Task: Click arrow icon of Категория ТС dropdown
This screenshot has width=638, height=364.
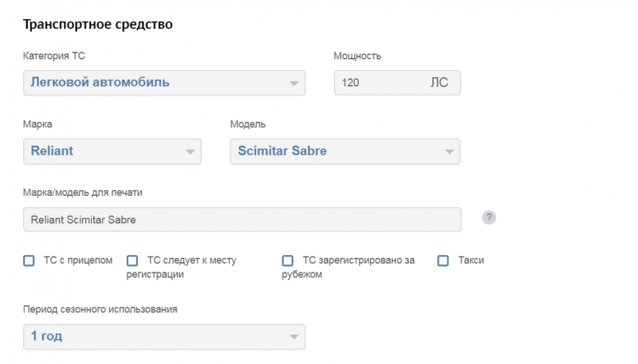Action: [293, 83]
